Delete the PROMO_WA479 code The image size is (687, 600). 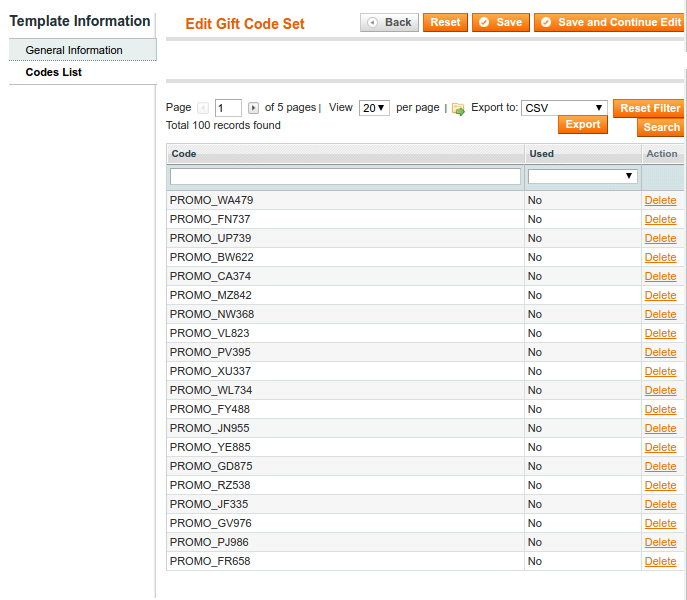click(660, 200)
